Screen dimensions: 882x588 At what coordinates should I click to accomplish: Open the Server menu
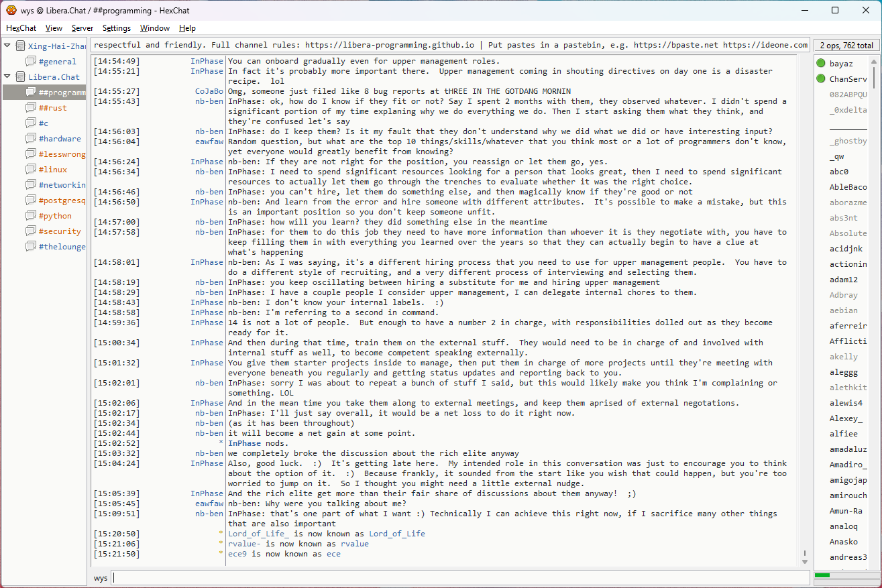point(82,28)
